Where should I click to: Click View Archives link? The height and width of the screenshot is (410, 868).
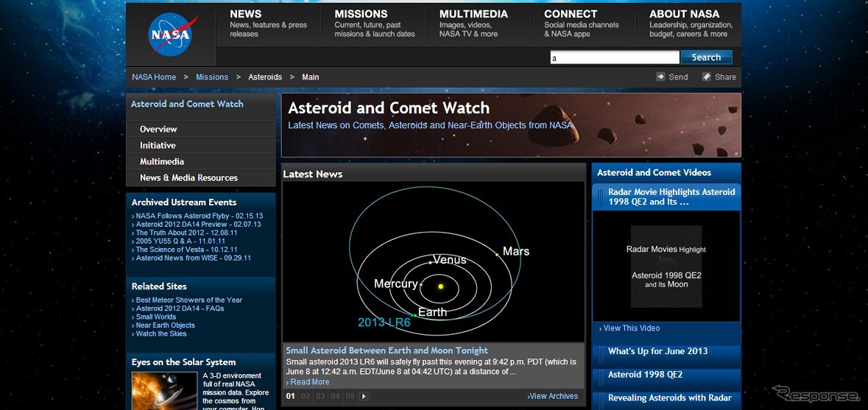(552, 396)
